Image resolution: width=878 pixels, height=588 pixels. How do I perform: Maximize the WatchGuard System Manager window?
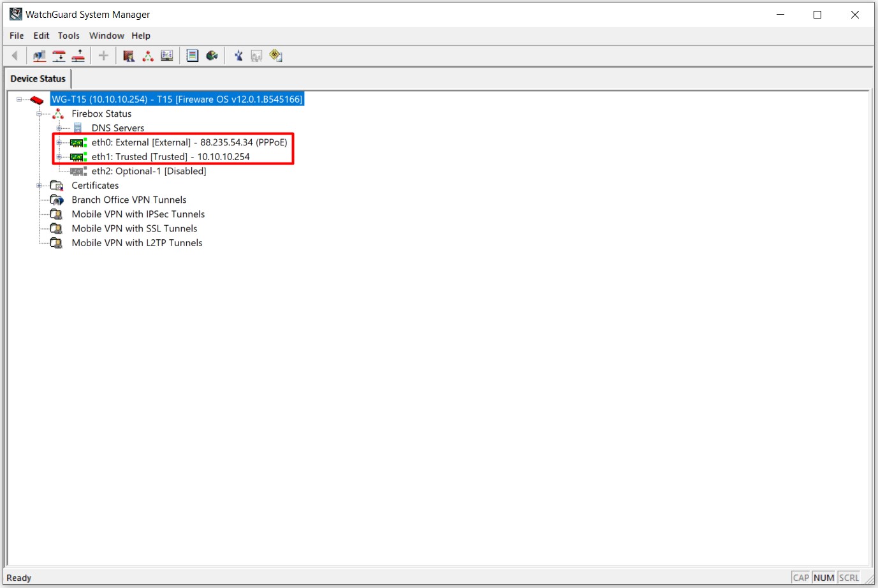click(817, 15)
